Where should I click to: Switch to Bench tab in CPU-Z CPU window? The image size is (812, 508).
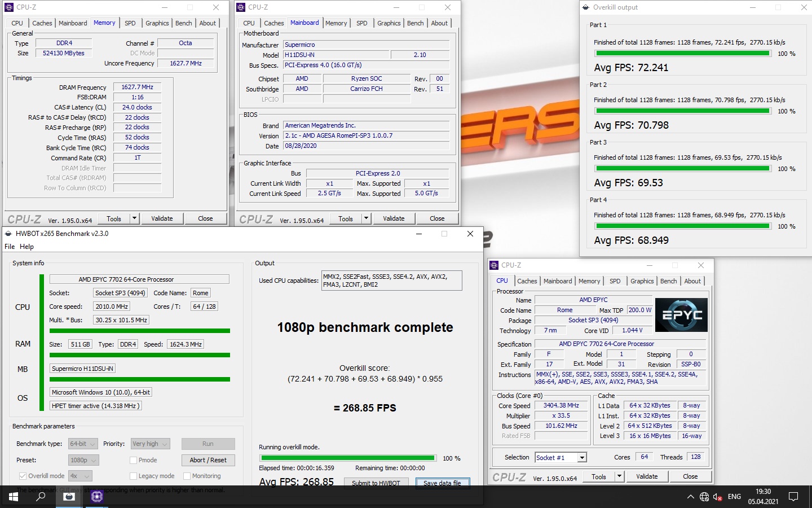tap(668, 281)
